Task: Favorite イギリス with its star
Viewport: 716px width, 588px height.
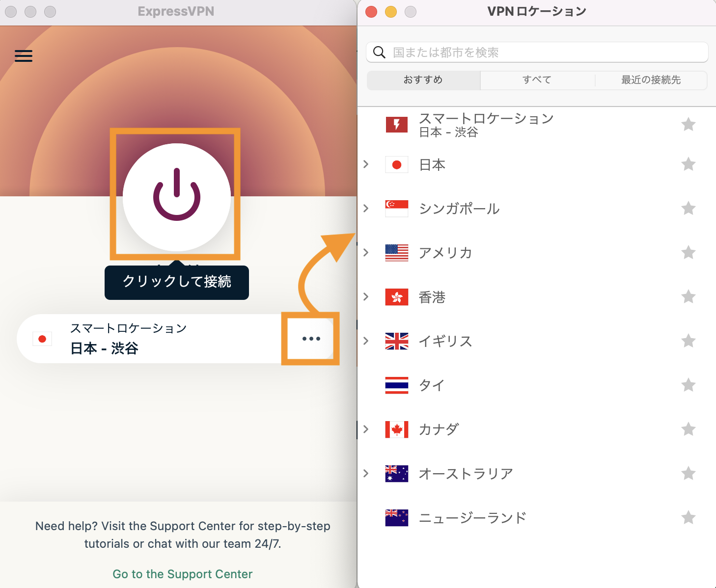Action: (688, 341)
